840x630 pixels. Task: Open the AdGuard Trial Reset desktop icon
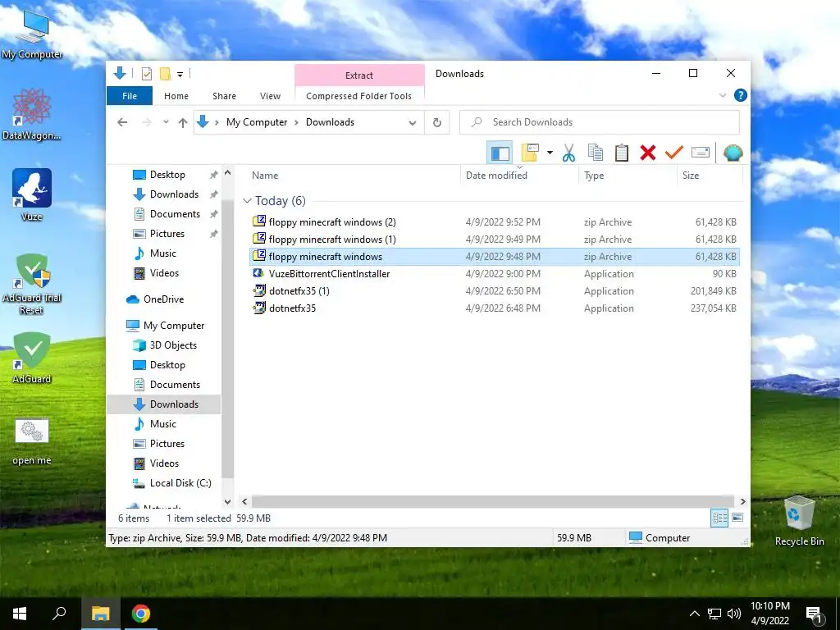[x=32, y=284]
